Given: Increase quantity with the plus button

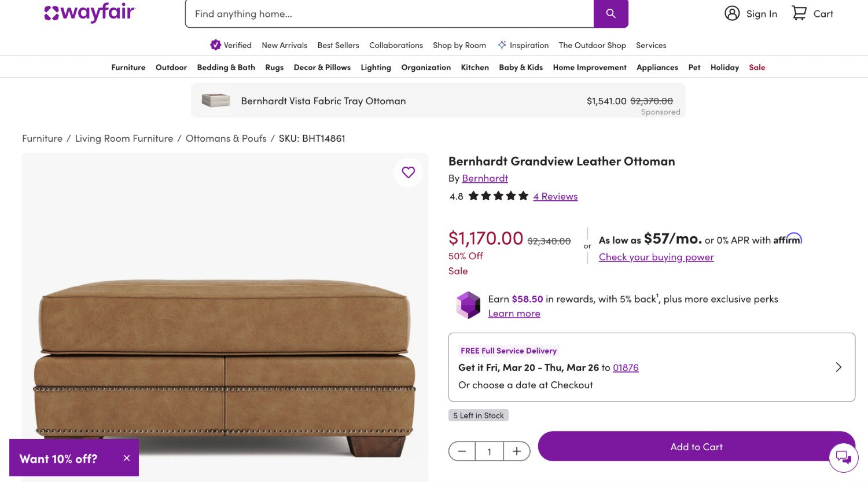Looking at the screenshot, I should [517, 451].
